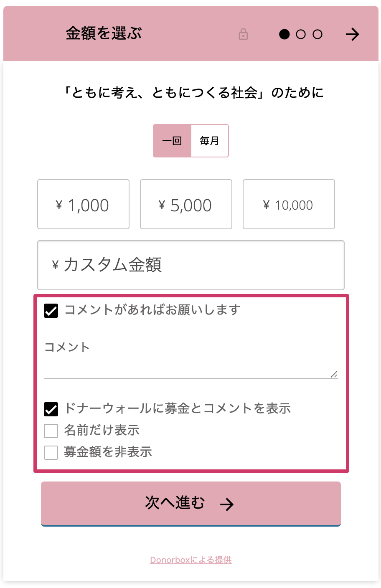Jump to the third step dot

pyautogui.click(x=317, y=34)
